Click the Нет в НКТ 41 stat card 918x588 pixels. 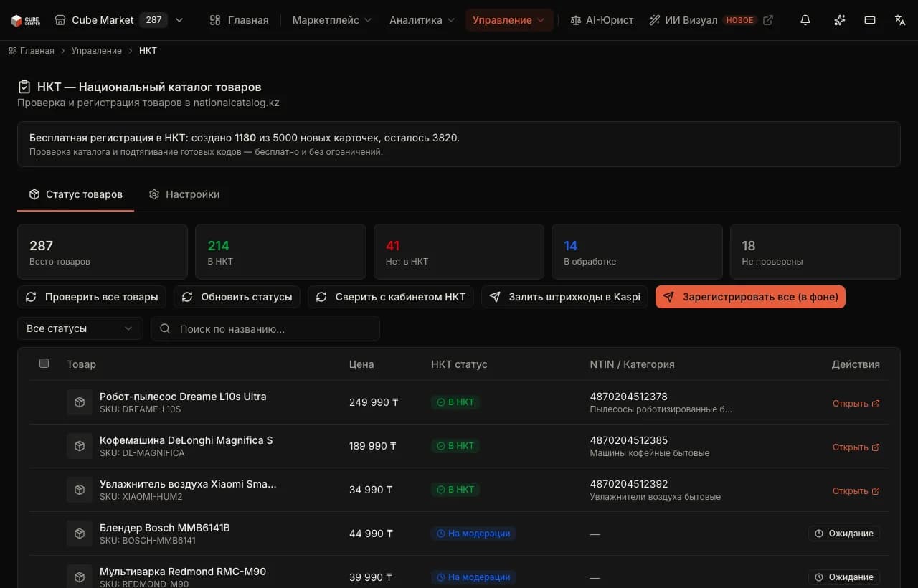[x=459, y=252]
